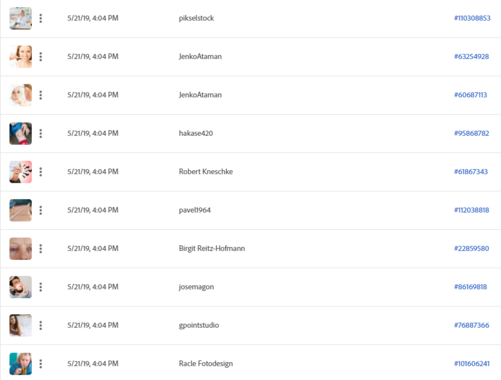Open the more options menu for pavel1964 row
This screenshot has width=501, height=380.
pos(41,210)
